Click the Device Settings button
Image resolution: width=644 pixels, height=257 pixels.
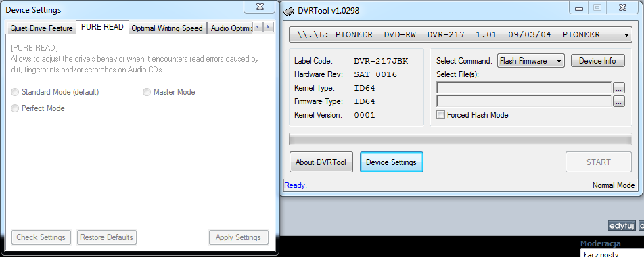[392, 162]
